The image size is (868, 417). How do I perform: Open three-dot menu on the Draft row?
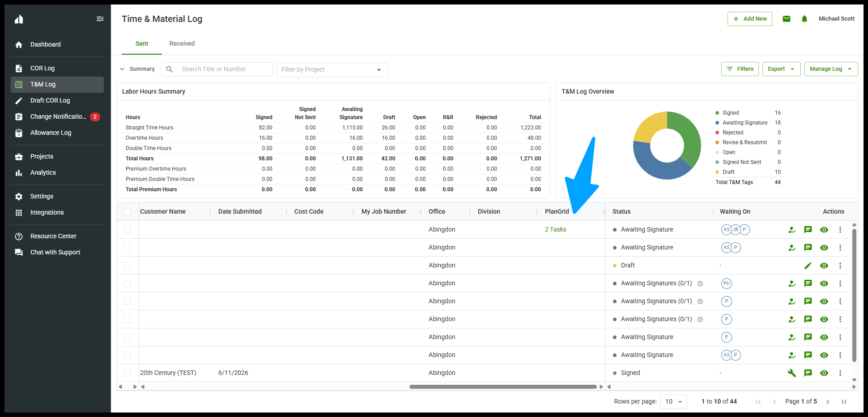click(840, 266)
